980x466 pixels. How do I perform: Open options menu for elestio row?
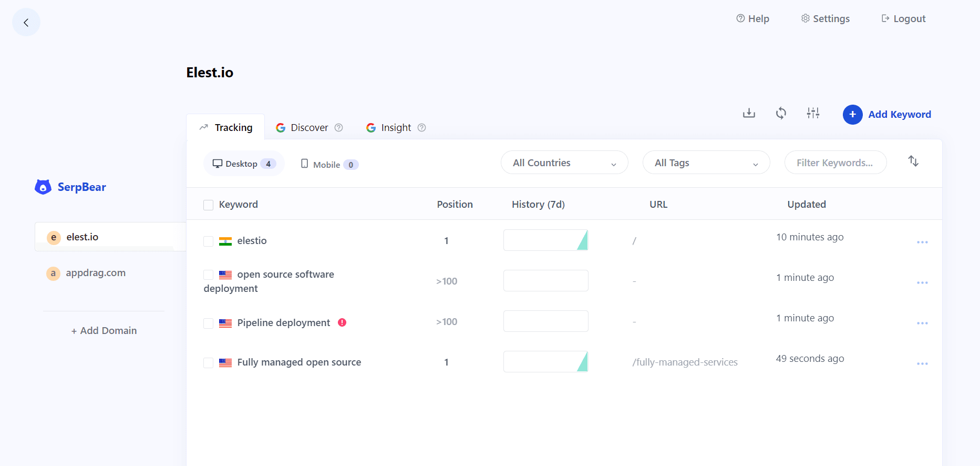click(922, 242)
